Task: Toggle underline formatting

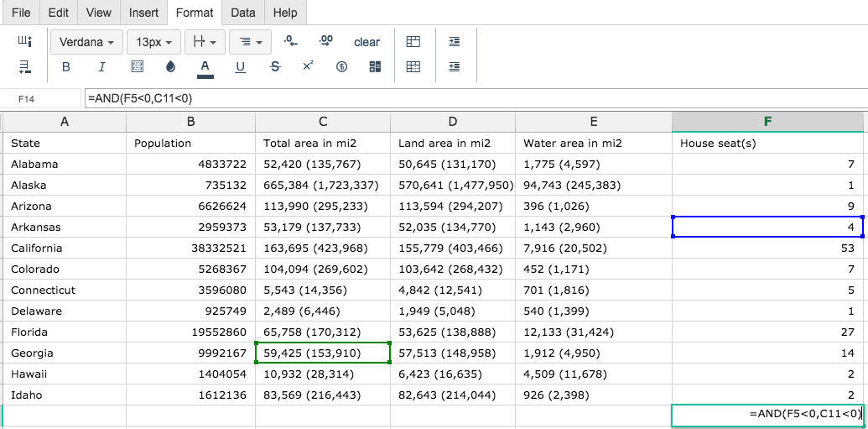Action: [x=241, y=67]
